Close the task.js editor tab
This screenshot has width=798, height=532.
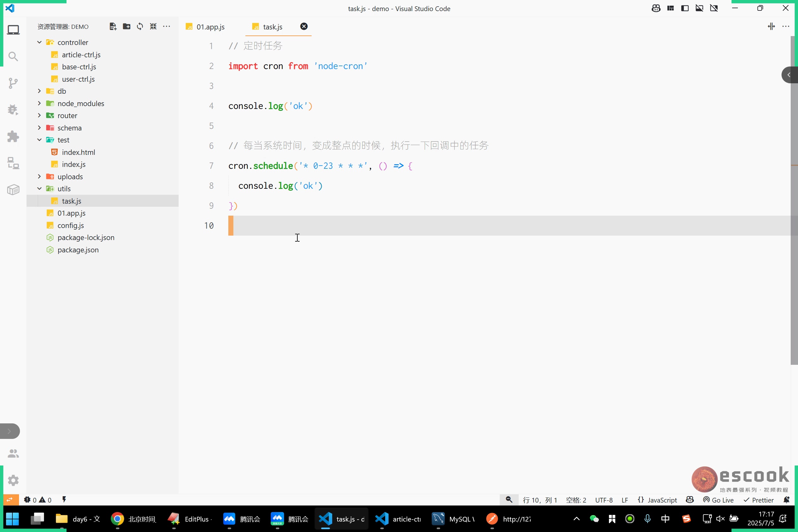pyautogui.click(x=304, y=27)
